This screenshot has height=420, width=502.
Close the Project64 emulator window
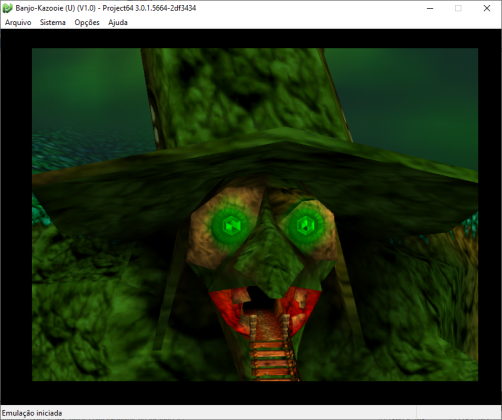click(487, 8)
